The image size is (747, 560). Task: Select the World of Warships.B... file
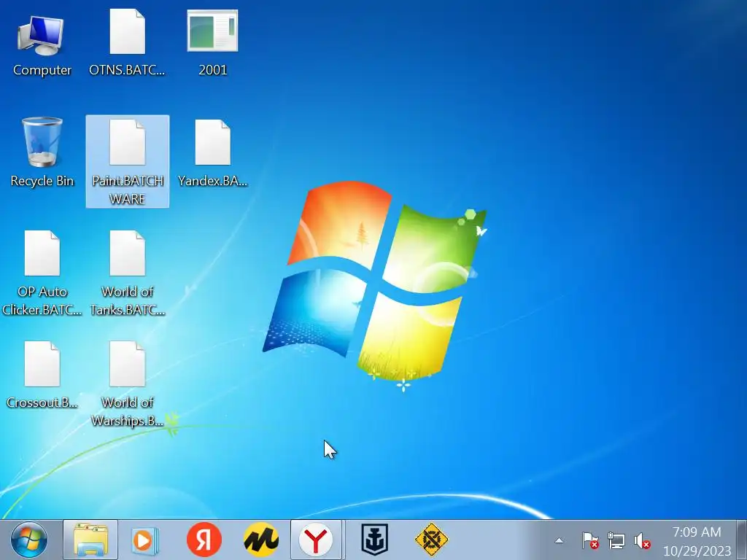coord(128,384)
